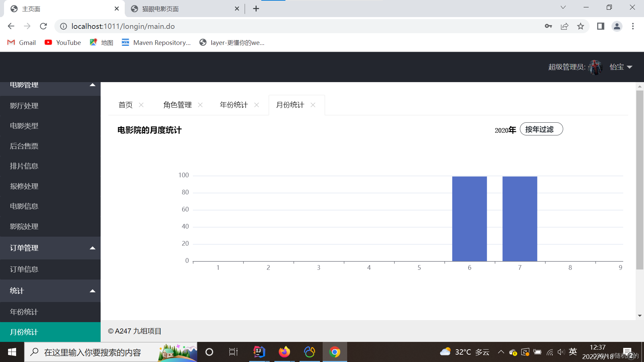Bookmark page with star icon
Viewport: 644px width, 362px height.
point(581,26)
